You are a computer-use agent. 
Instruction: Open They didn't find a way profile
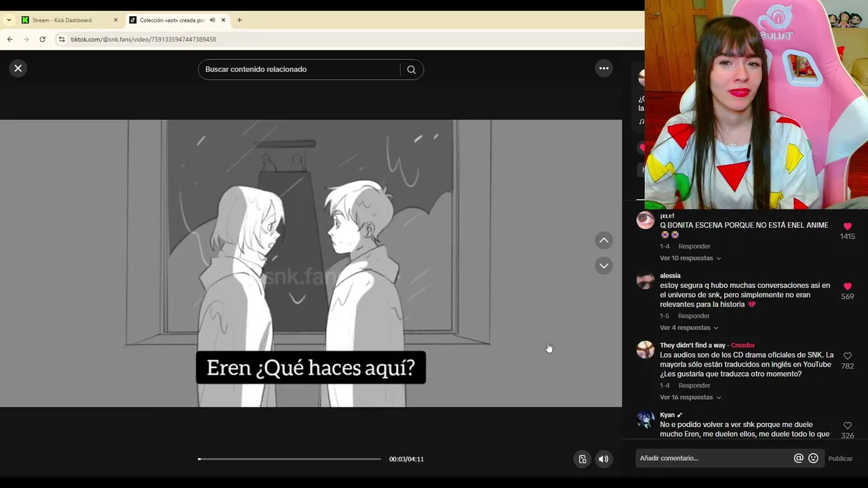pyautogui.click(x=692, y=345)
